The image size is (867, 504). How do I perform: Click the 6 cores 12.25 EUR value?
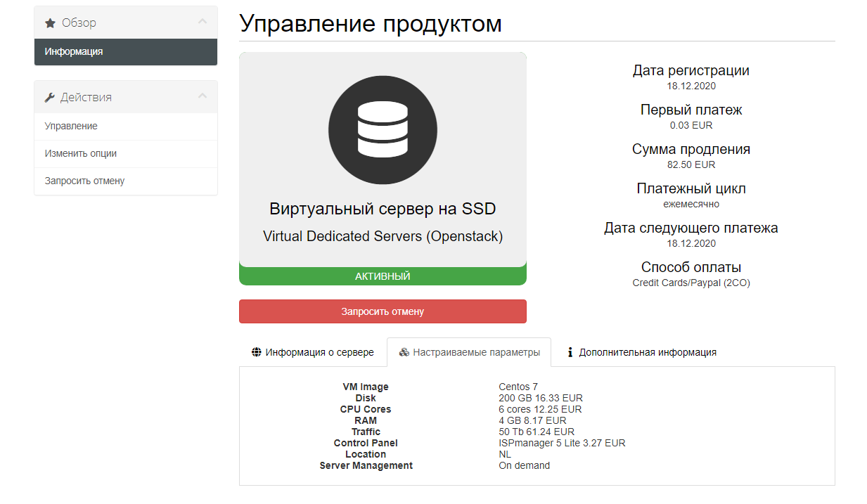coord(540,409)
